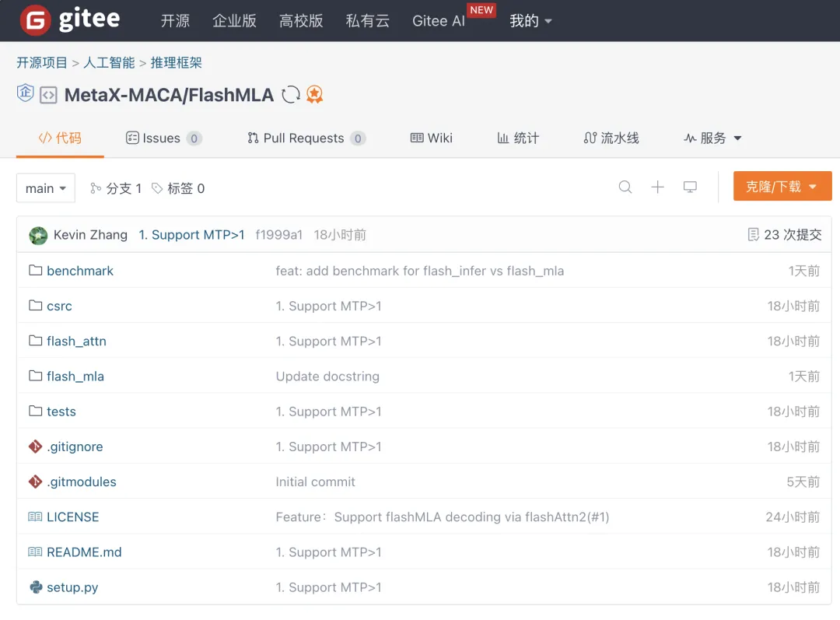This screenshot has height=620, width=840.
Task: Open the .gitignore file name
Action: 75,447
